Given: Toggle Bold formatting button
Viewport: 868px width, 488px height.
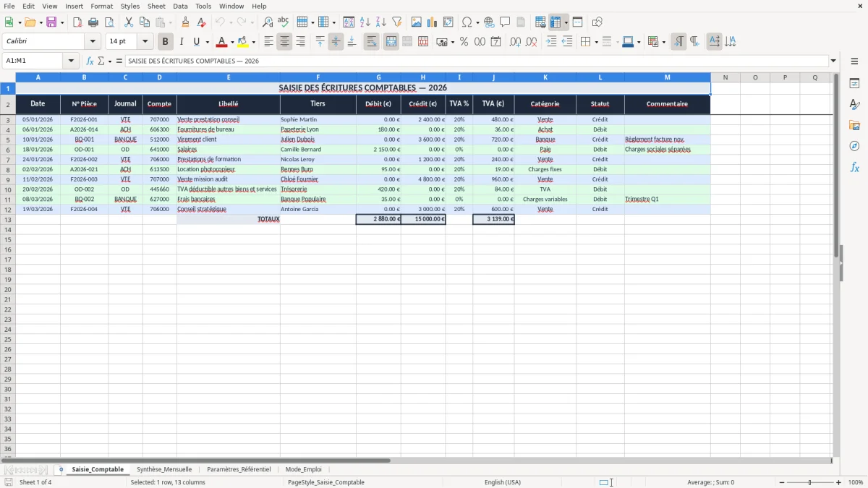Looking at the screenshot, I should pos(166,42).
